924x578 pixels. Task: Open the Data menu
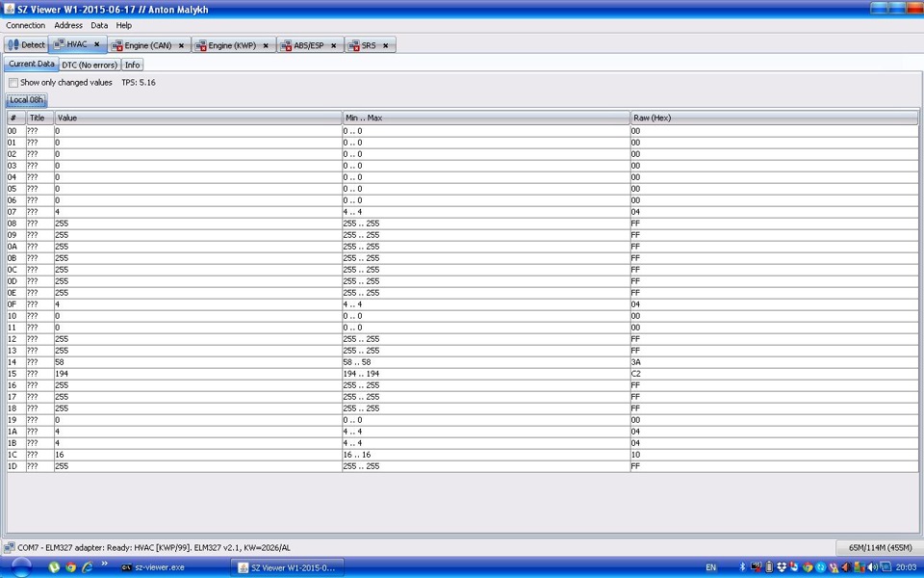[x=99, y=25]
